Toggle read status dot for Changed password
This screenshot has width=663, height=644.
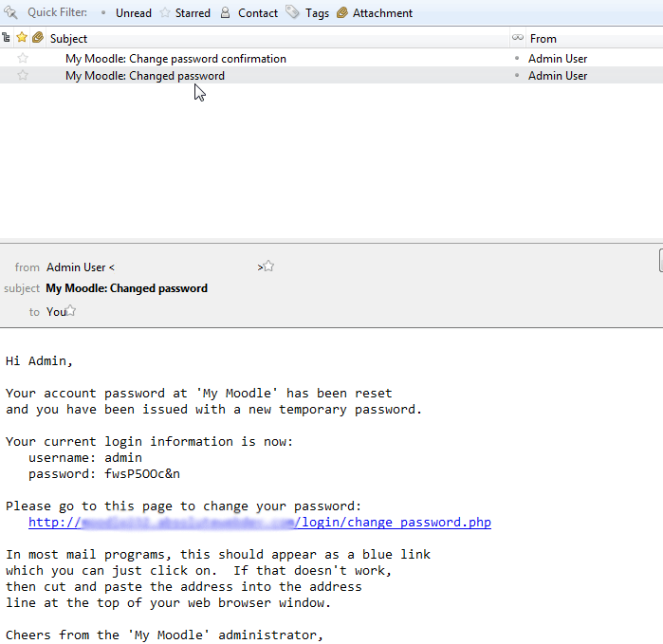pos(517,75)
